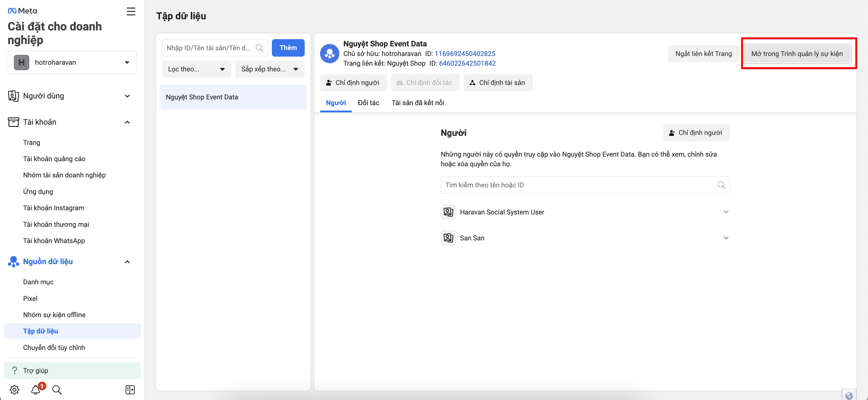868x400 pixels.
Task: Open the settings gear icon
Action: tap(14, 389)
